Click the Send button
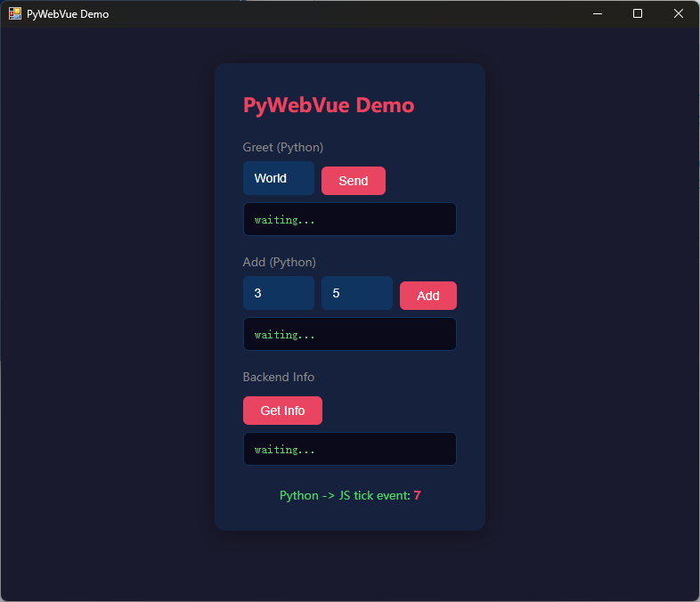Screen dimensions: 700x602 [x=354, y=181]
